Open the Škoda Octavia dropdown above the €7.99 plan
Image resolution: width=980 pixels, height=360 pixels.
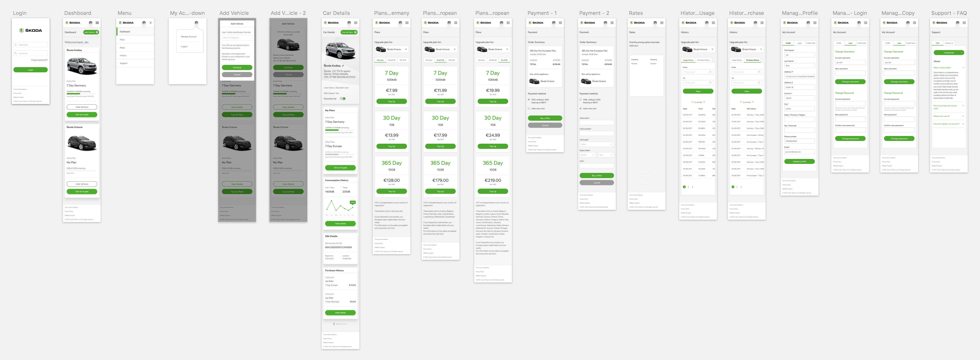click(392, 49)
